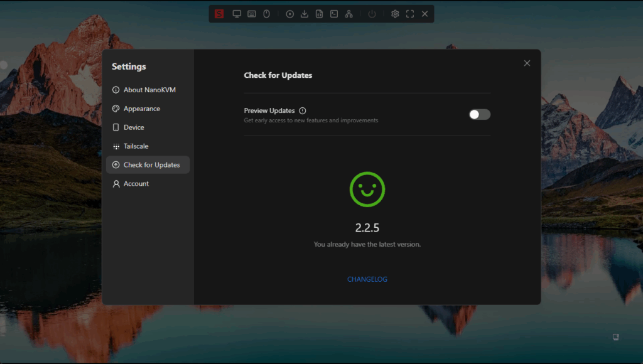Select Appearance in settings sidebar
The image size is (643, 364).
pyautogui.click(x=141, y=109)
